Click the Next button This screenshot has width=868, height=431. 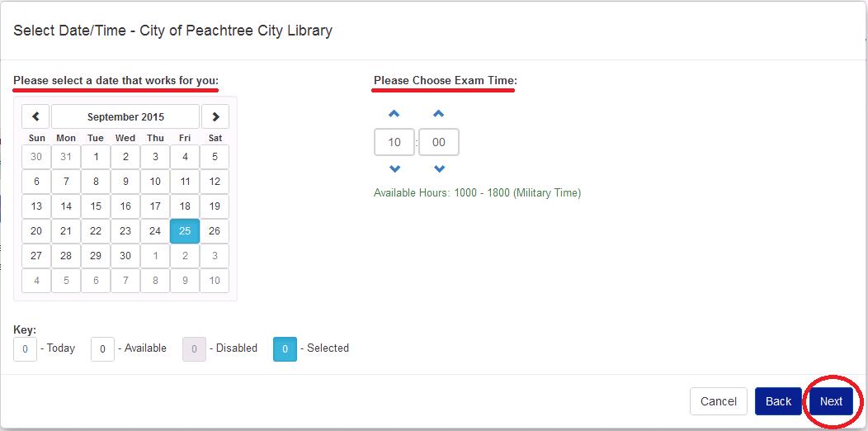coord(831,401)
